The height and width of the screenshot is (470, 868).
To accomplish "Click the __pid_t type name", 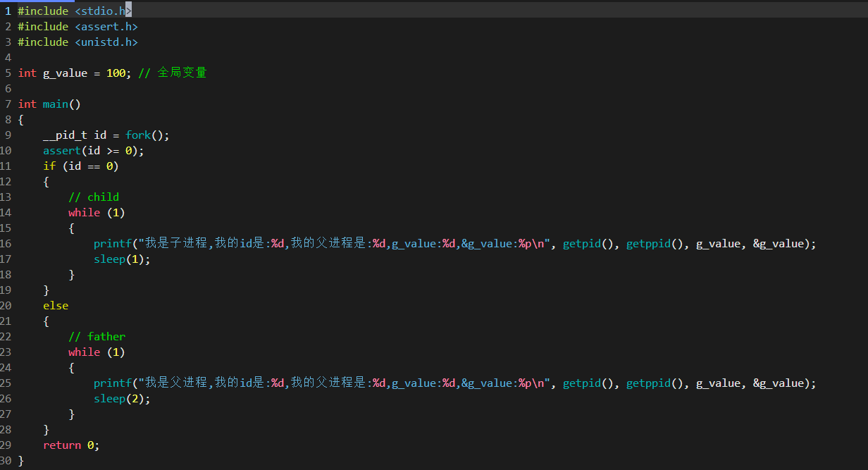I will click(65, 135).
